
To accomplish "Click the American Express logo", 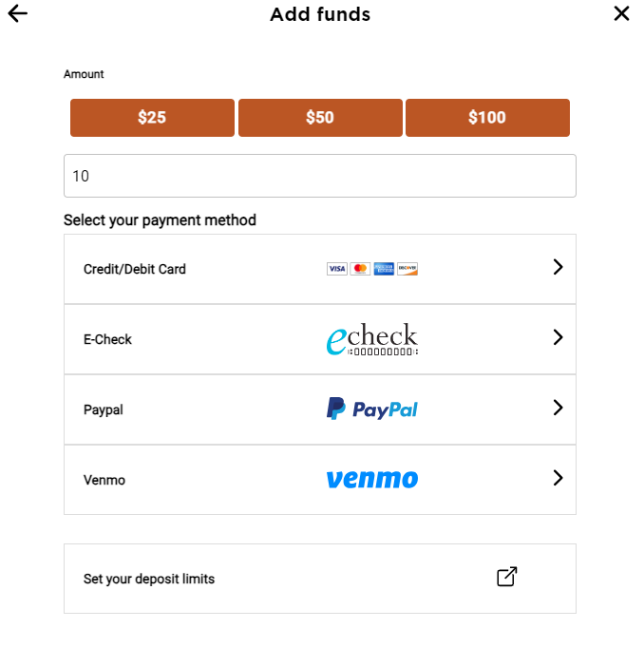I will coord(384,269).
